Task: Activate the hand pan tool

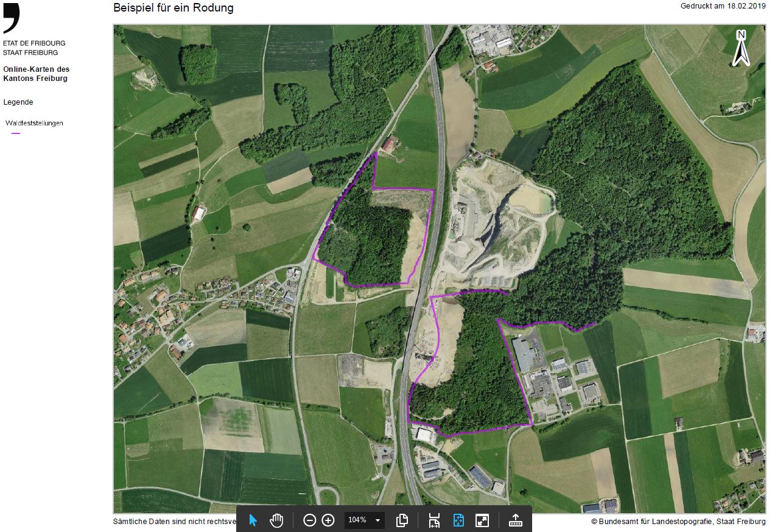Action: [277, 520]
